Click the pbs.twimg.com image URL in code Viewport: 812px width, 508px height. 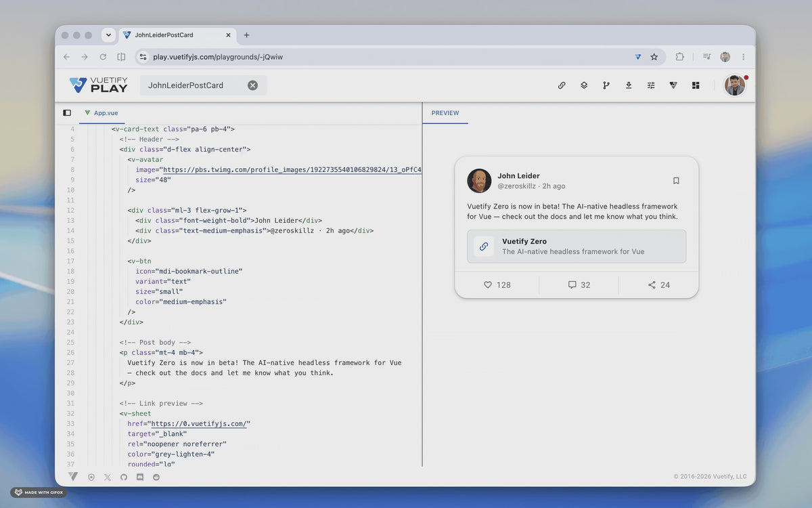point(291,170)
